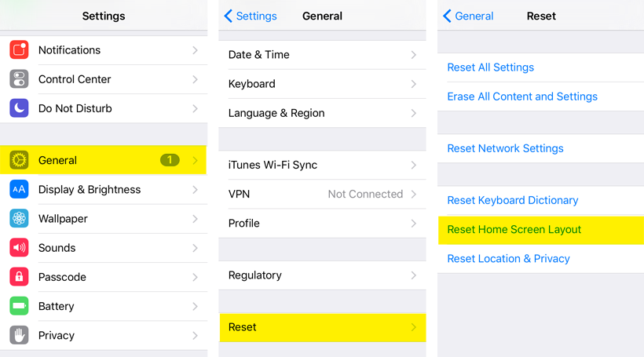Image resolution: width=644 pixels, height=357 pixels.
Task: Tap the green Battery icon
Action: point(19,306)
